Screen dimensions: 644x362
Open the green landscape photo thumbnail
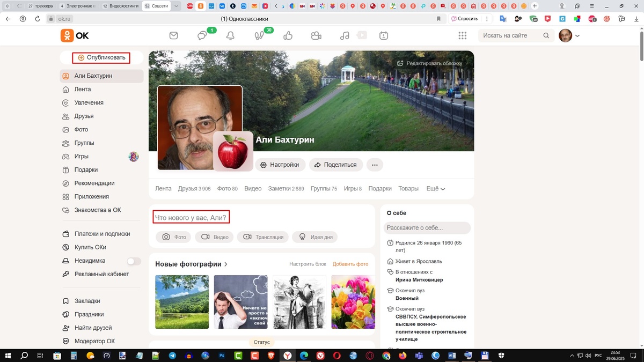coord(182,302)
